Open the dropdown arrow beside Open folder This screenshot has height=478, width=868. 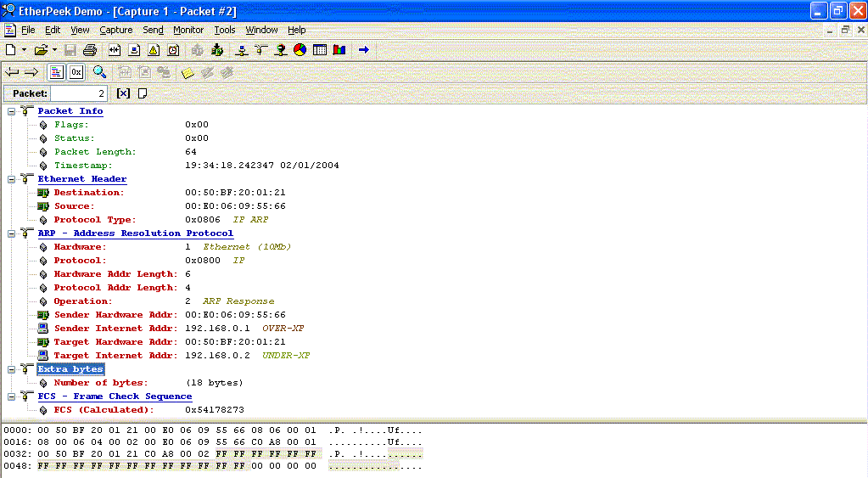point(54,50)
